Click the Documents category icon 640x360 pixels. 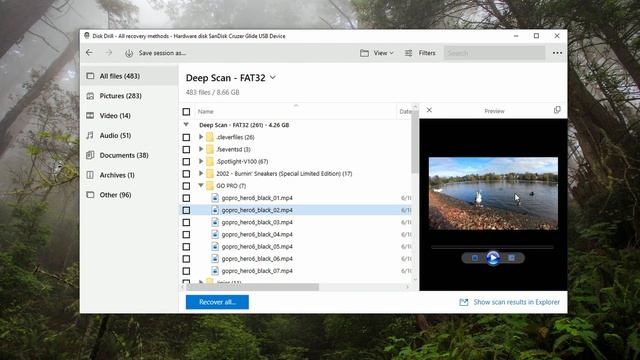[x=90, y=155]
